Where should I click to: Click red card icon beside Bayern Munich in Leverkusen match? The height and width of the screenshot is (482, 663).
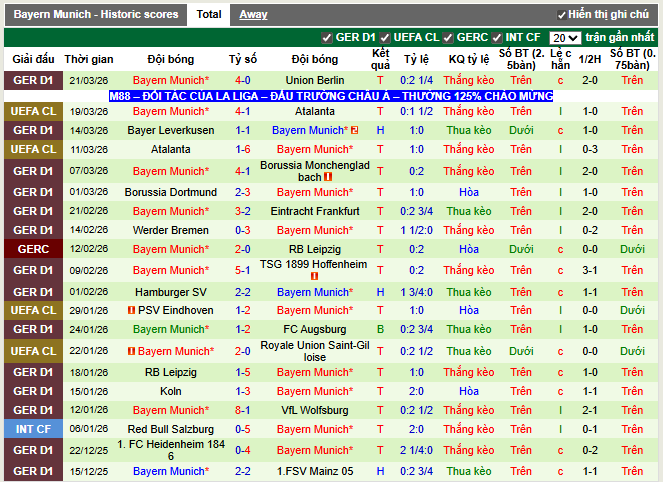point(355,130)
